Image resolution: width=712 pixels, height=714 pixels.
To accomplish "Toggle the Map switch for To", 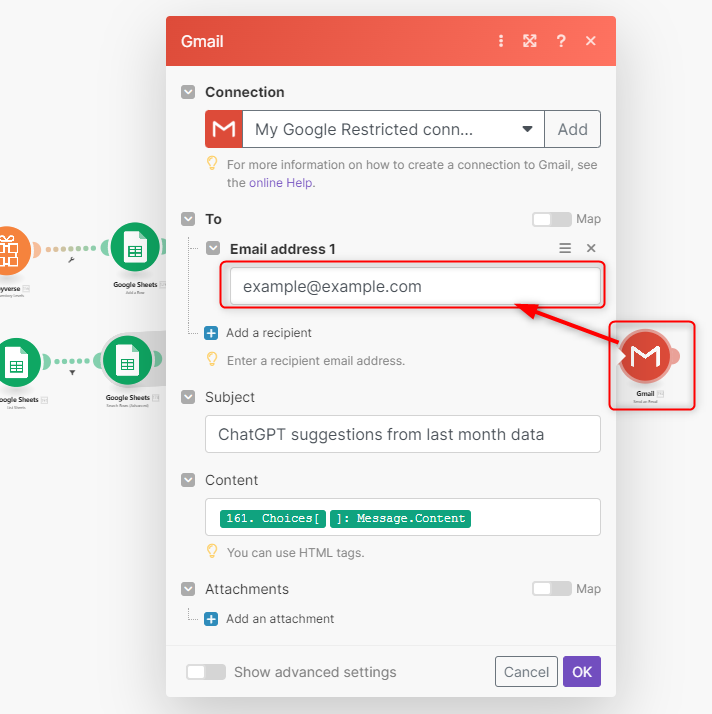I will [x=552, y=219].
